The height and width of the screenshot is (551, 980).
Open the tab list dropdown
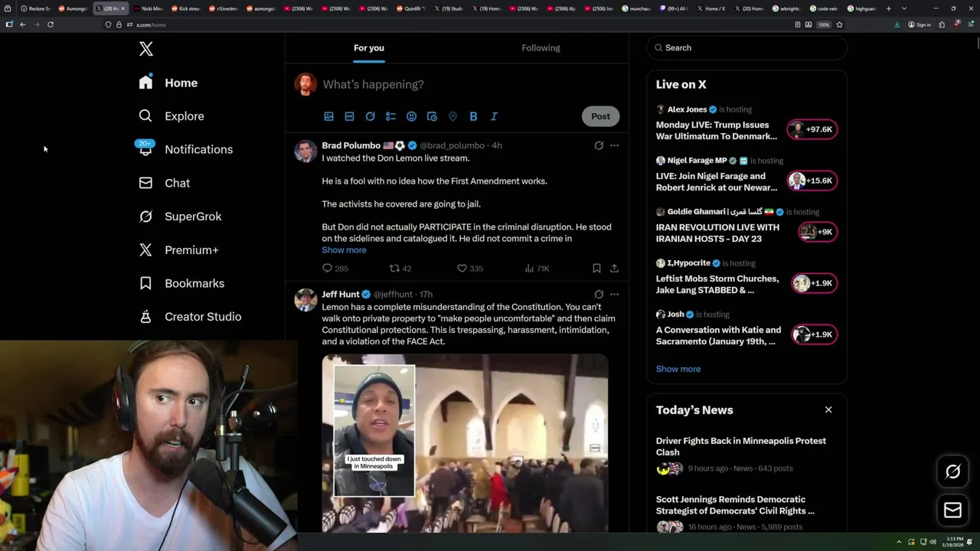[904, 8]
